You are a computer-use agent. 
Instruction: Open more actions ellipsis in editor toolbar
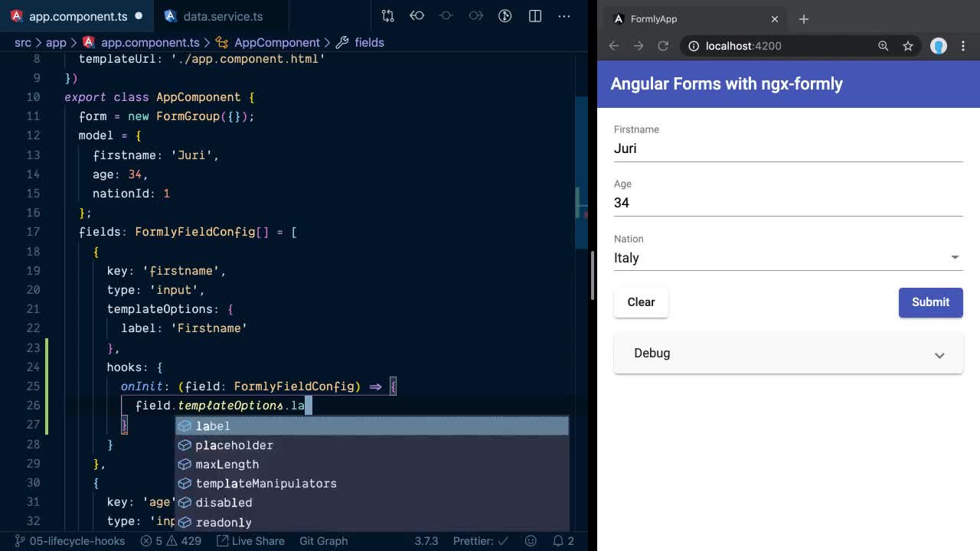coord(564,16)
